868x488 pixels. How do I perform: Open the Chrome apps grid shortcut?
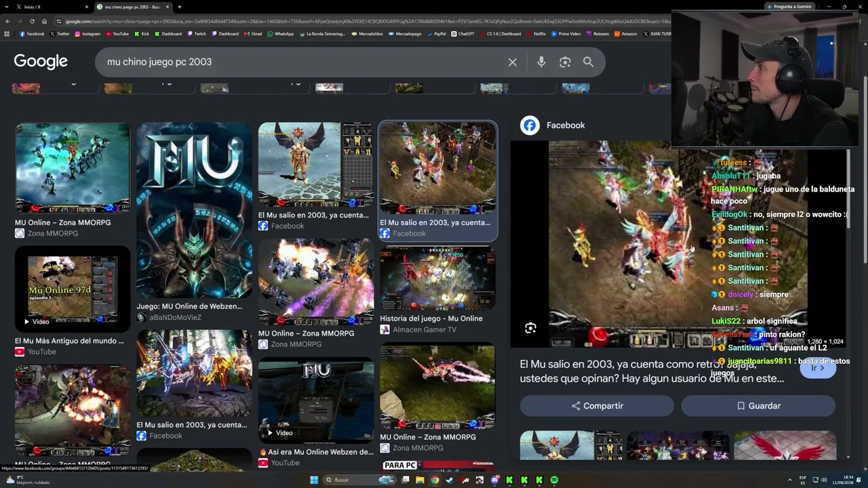click(7, 34)
